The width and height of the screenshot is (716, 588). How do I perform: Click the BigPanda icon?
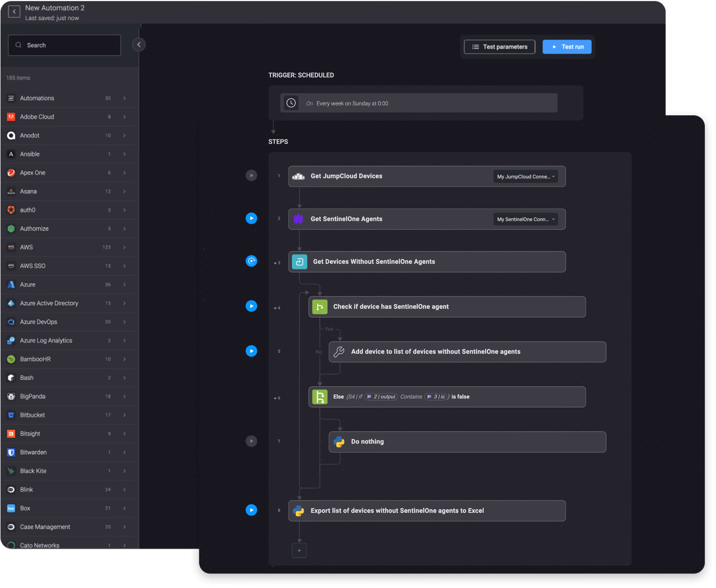coord(11,397)
